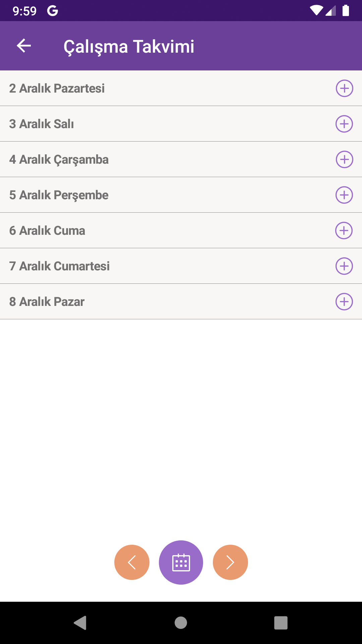The height and width of the screenshot is (644, 362).
Task: Add entry for 7 Aralık Cumartesi
Action: click(344, 266)
